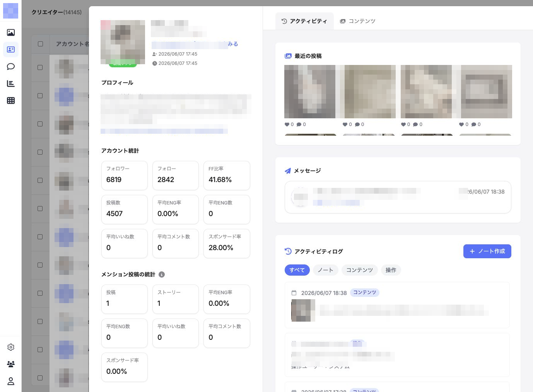Click the フォロワー 6819 stat card
This screenshot has height=392, width=533.
(125, 176)
